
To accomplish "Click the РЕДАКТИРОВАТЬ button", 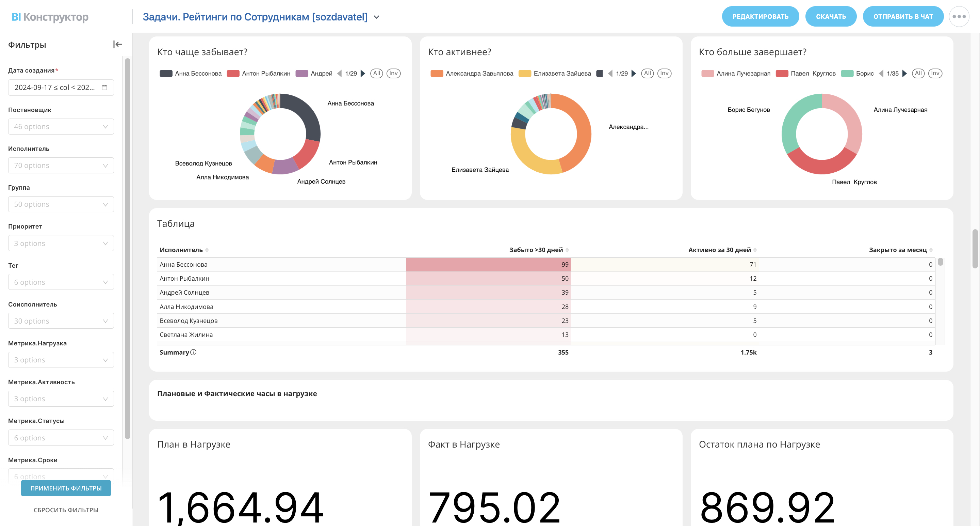I will click(x=760, y=16).
